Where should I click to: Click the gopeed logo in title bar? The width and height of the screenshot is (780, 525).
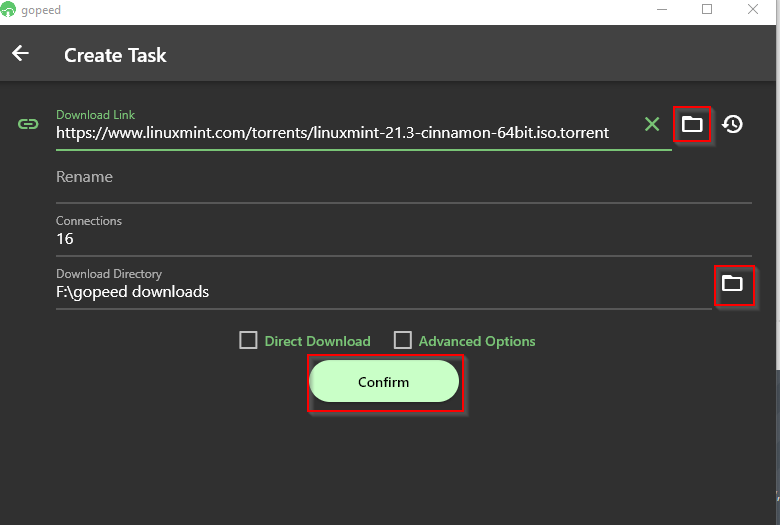pos(8,9)
